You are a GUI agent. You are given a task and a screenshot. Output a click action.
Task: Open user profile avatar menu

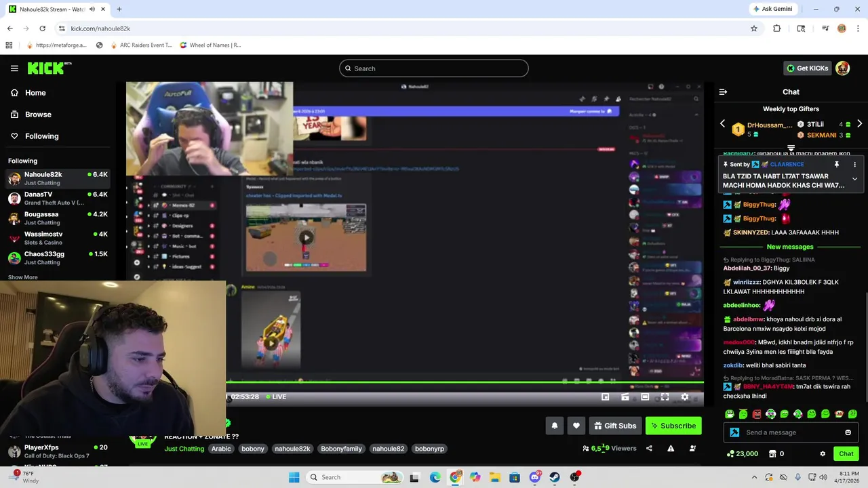click(x=842, y=68)
